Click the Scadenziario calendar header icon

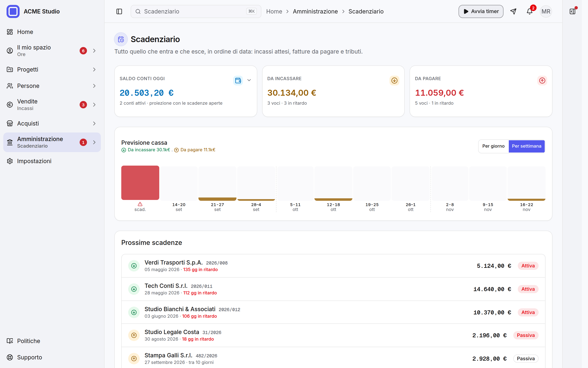pyautogui.click(x=121, y=39)
